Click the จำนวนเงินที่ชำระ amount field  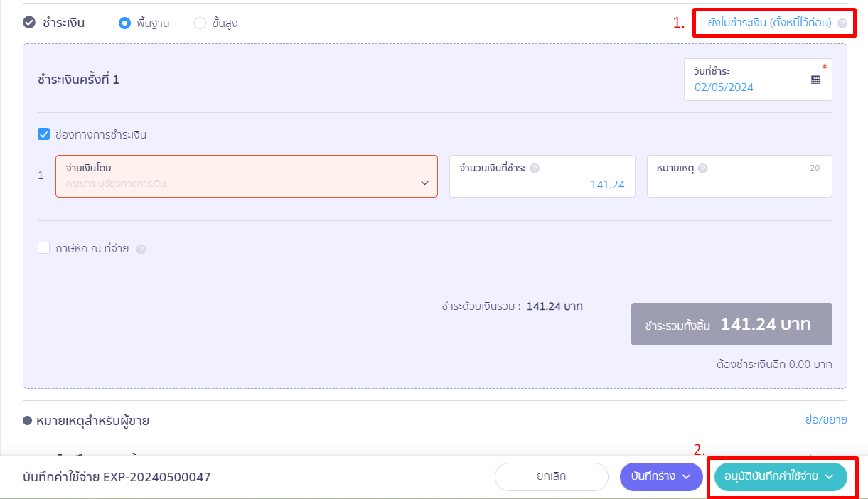pos(542,176)
